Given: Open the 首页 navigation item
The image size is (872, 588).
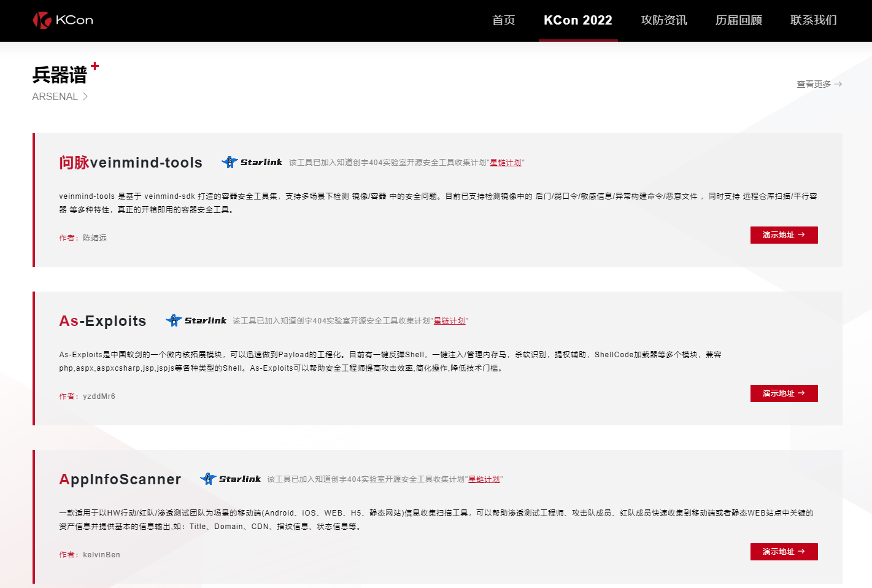Looking at the screenshot, I should (x=503, y=20).
